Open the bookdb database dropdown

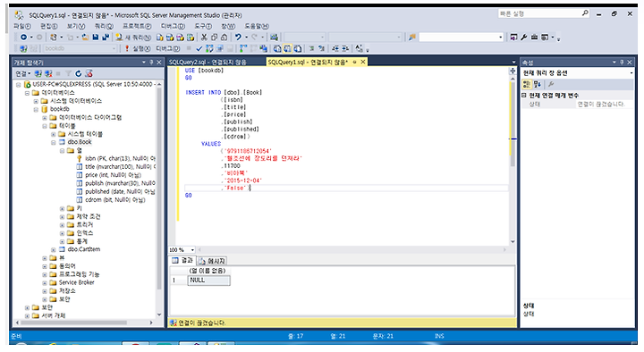(114, 48)
